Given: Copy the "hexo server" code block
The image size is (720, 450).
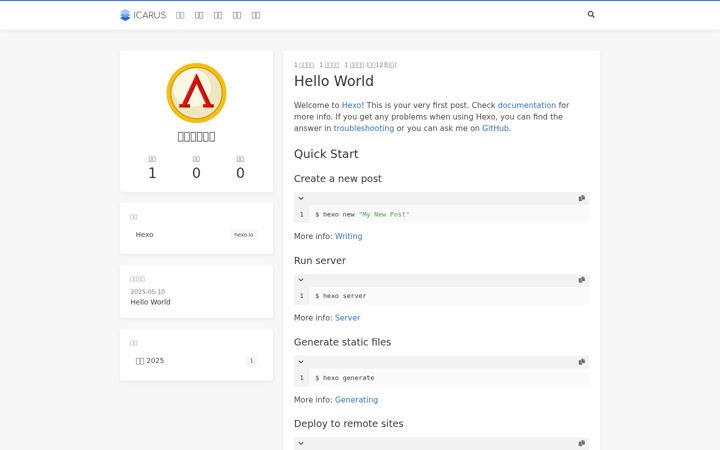Looking at the screenshot, I should pos(581,280).
